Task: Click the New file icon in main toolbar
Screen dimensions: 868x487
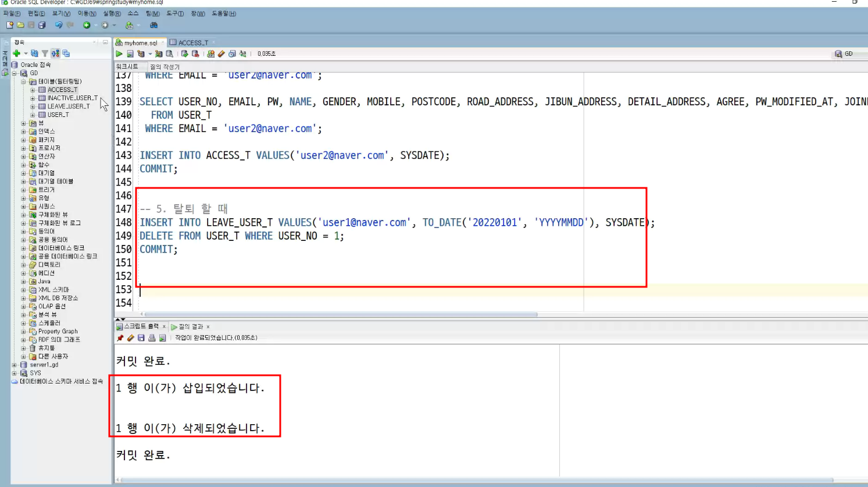Action: tap(9, 25)
